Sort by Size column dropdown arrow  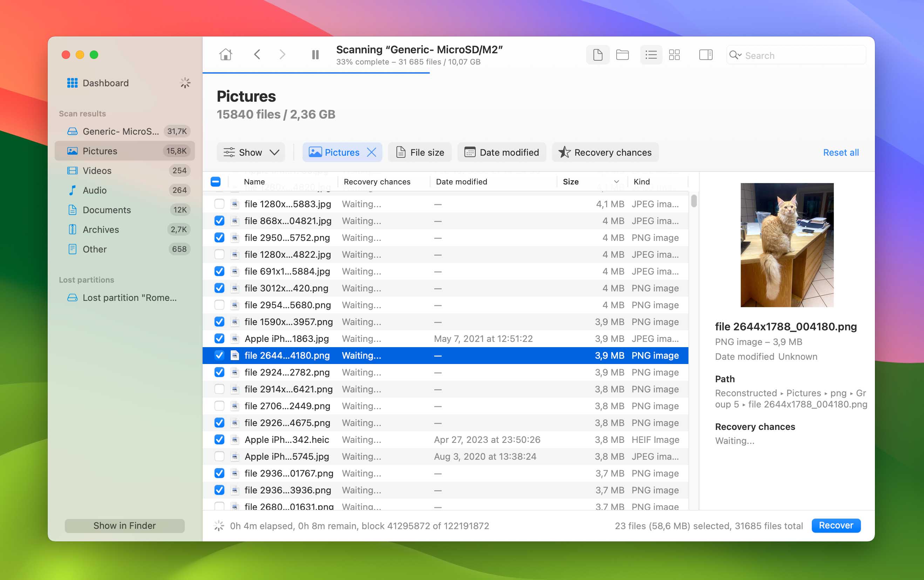coord(616,181)
